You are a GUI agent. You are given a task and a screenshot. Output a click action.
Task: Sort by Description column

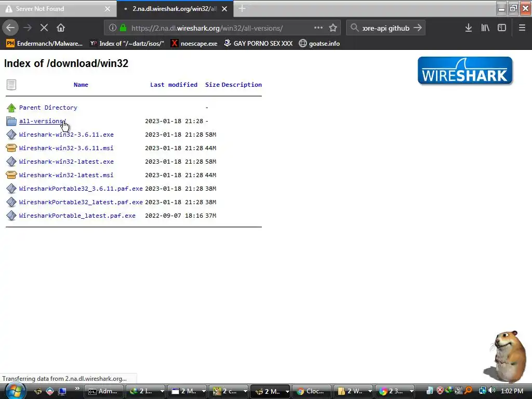point(242,85)
